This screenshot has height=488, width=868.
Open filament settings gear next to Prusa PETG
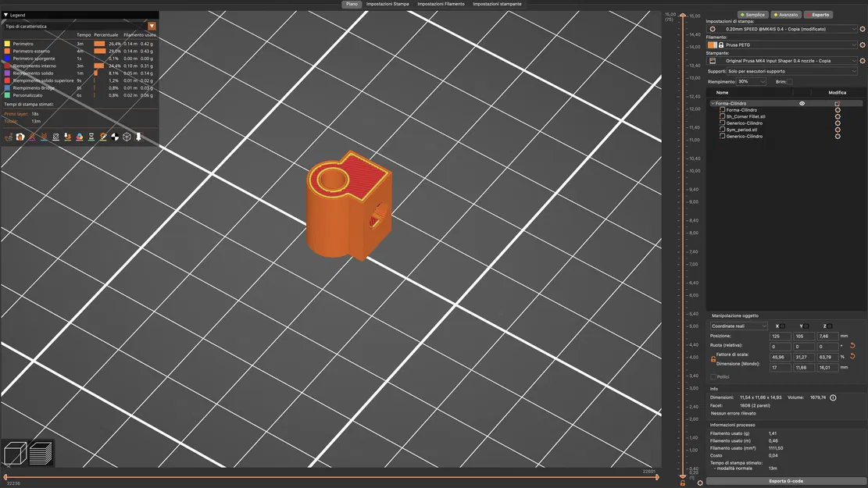[x=862, y=45]
